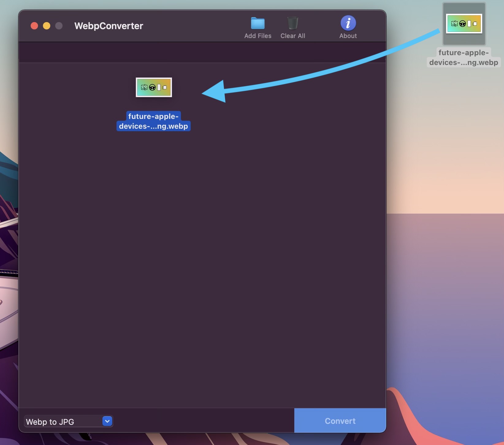Select the desktop file label future-apple-devices
This screenshot has height=445, width=504.
464,58
